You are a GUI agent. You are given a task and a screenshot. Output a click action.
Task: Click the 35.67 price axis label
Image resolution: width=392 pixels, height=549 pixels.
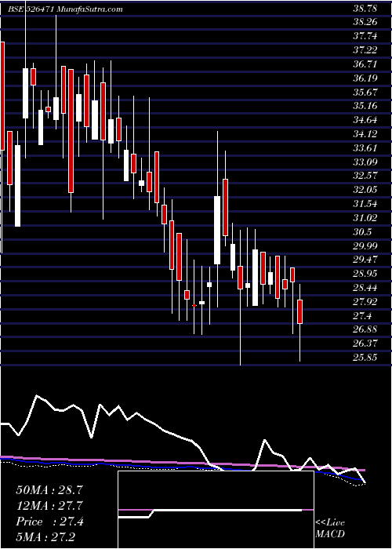pyautogui.click(x=365, y=92)
